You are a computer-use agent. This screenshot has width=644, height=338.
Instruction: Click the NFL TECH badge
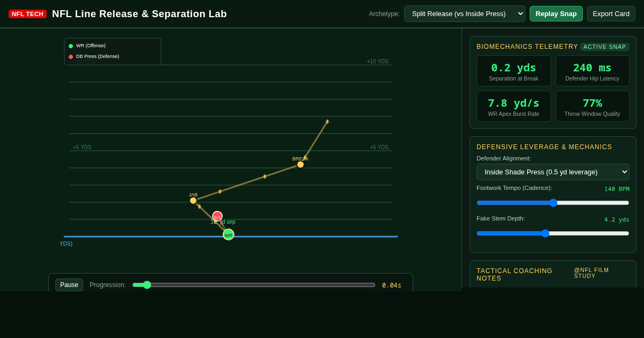(x=27, y=14)
